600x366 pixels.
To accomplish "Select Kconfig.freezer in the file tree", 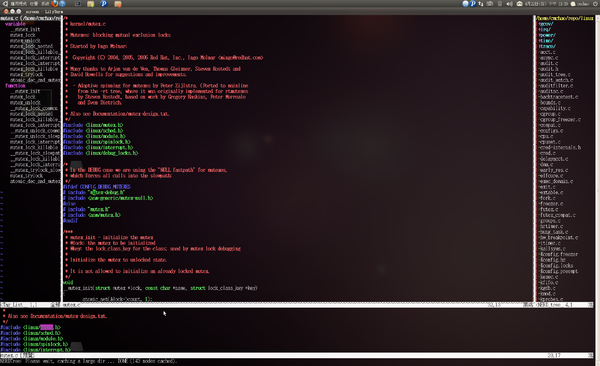I will tap(558, 255).
